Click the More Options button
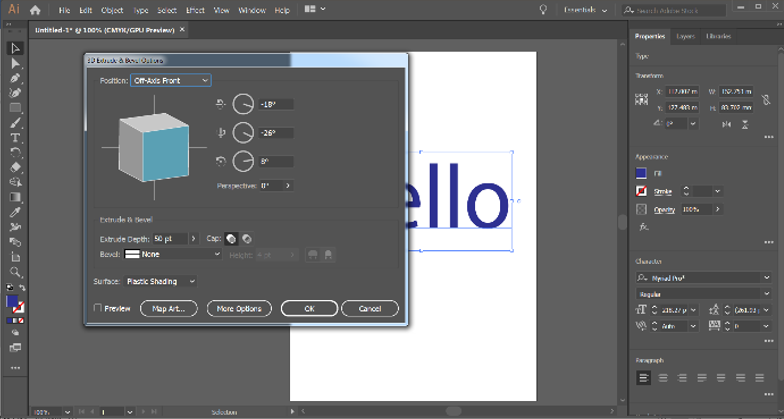The width and height of the screenshot is (784, 419). [239, 308]
